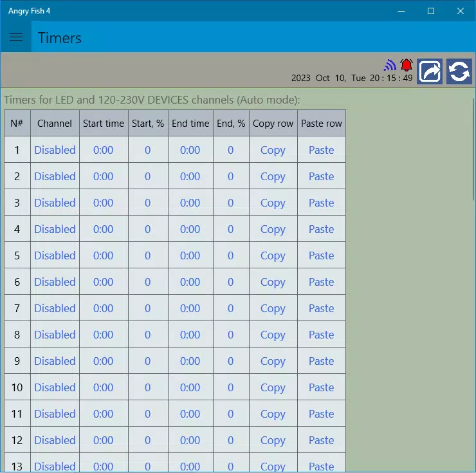The image size is (476, 473).
Task: Click the red alarm bell icon
Action: (407, 65)
